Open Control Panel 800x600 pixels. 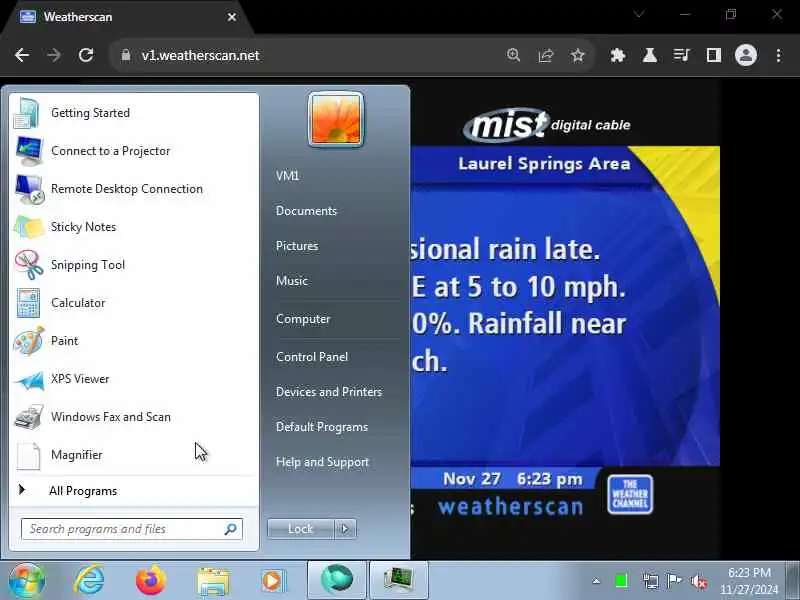[312, 357]
